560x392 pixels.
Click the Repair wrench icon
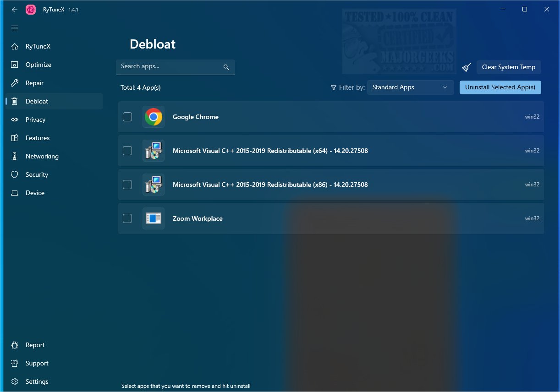pyautogui.click(x=15, y=83)
